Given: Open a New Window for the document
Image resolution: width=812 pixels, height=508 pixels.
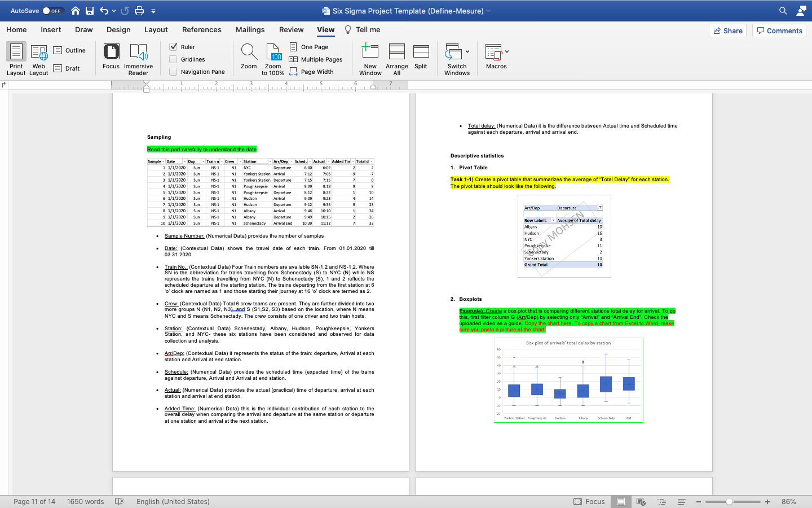Looking at the screenshot, I should (370, 59).
